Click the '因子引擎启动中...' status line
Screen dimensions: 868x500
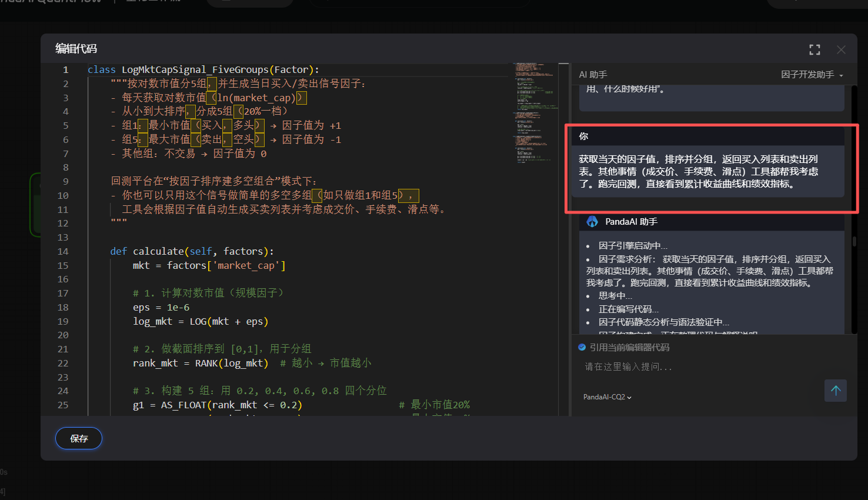coord(633,246)
